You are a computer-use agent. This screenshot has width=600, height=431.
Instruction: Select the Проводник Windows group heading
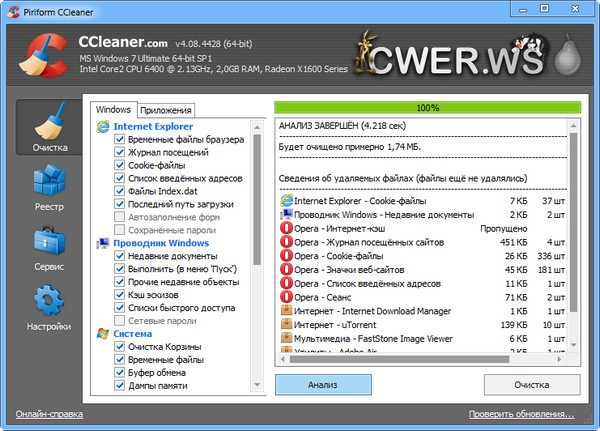(x=161, y=243)
